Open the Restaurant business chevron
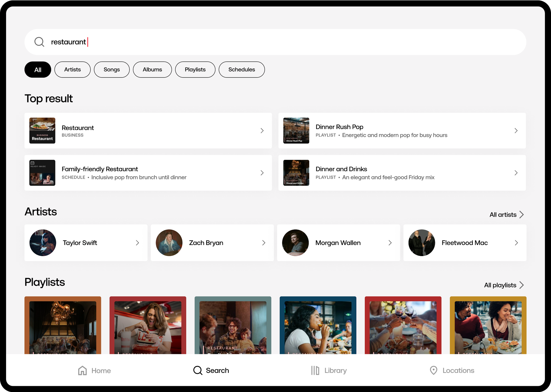Image resolution: width=551 pixels, height=392 pixels. click(262, 131)
